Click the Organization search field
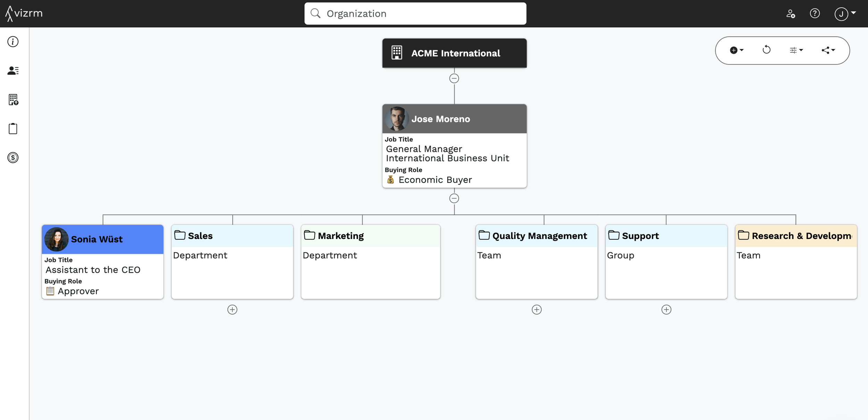 [415, 14]
